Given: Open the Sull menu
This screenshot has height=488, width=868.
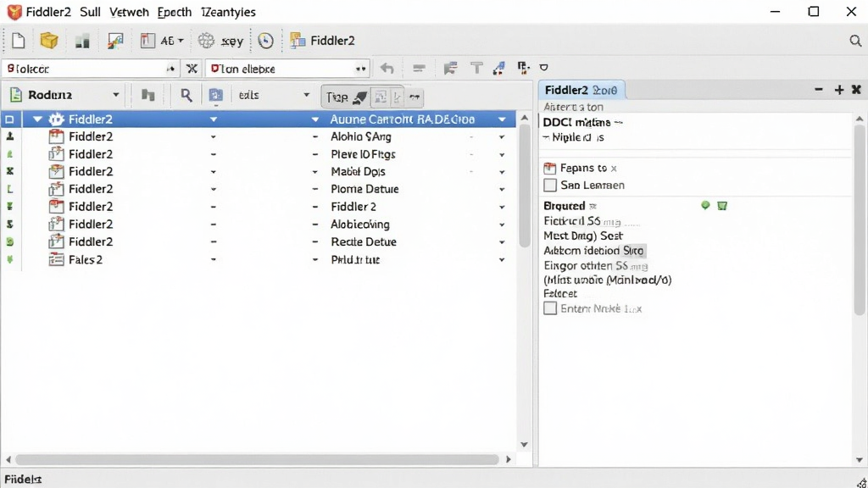Looking at the screenshot, I should (x=90, y=12).
